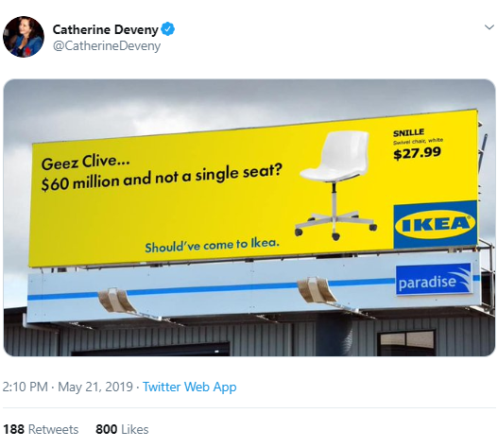The width and height of the screenshot is (497, 448).
Task: Click the "$60 million and not a single seat?" line
Action: 162,178
